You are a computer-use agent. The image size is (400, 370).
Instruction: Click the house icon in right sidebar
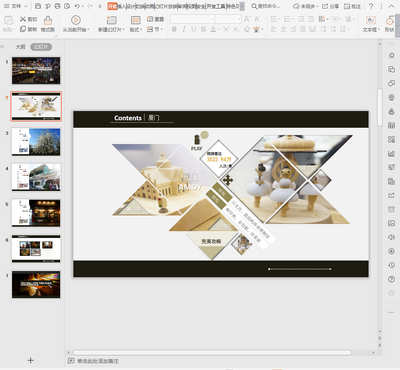pyautogui.click(x=391, y=55)
